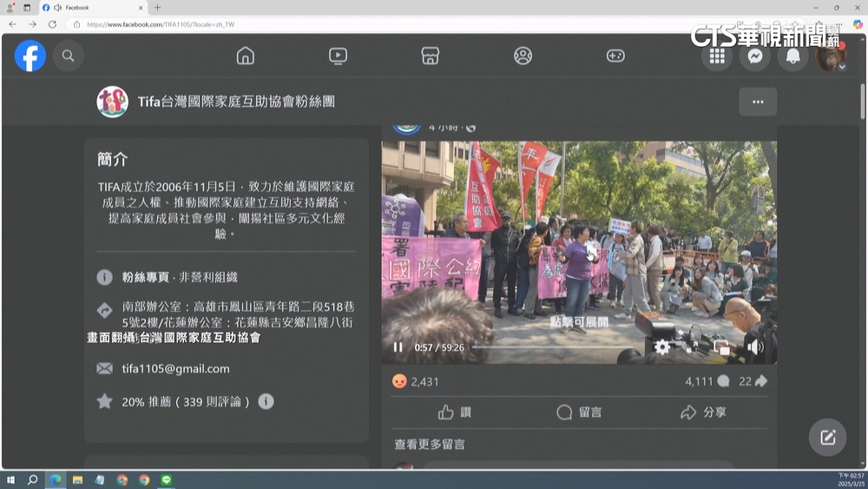Viewport: 868px width, 489px height.
Task: Open the browser tab actions icon
Action: [27, 8]
